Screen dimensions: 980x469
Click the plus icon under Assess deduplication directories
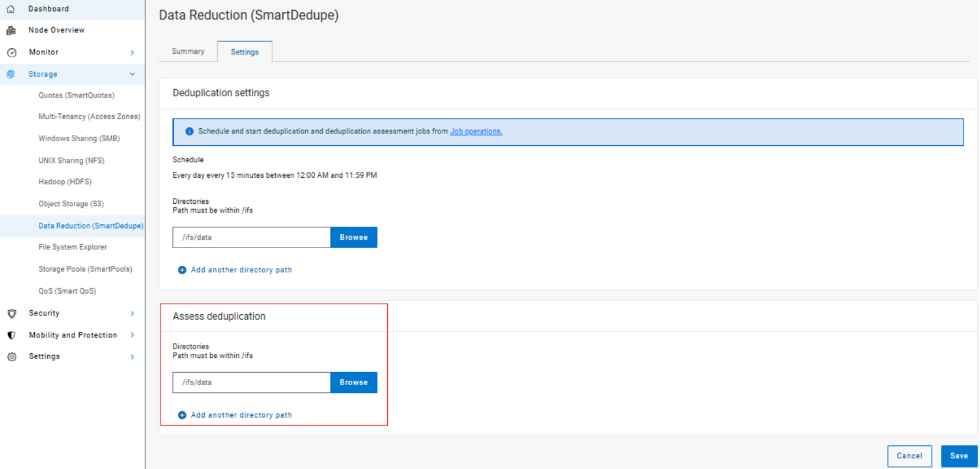point(182,415)
